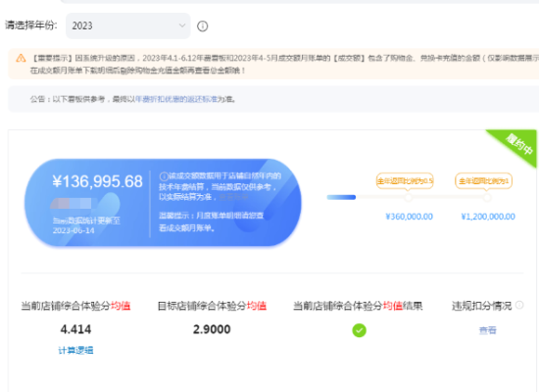This screenshot has height=392, width=539.
Task: Click the info icon next to 违规扣分情况
Action: 519,305
